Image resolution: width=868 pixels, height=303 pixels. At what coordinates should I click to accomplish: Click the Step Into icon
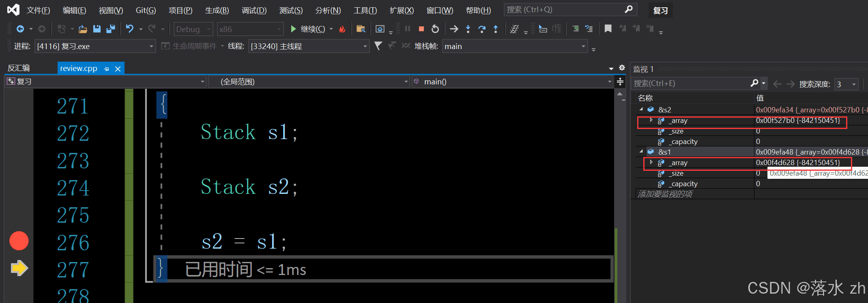click(x=468, y=29)
